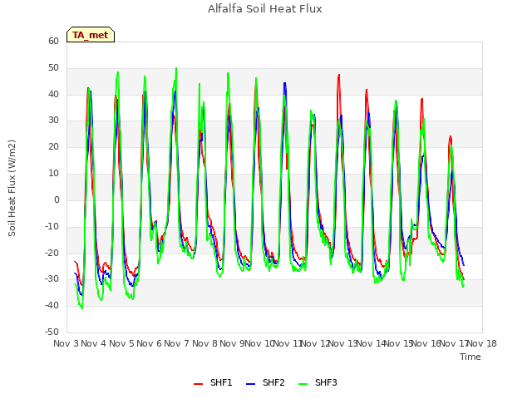Click the 30 y-axis tick label
Screen dimensions: 532x399
(53, 120)
